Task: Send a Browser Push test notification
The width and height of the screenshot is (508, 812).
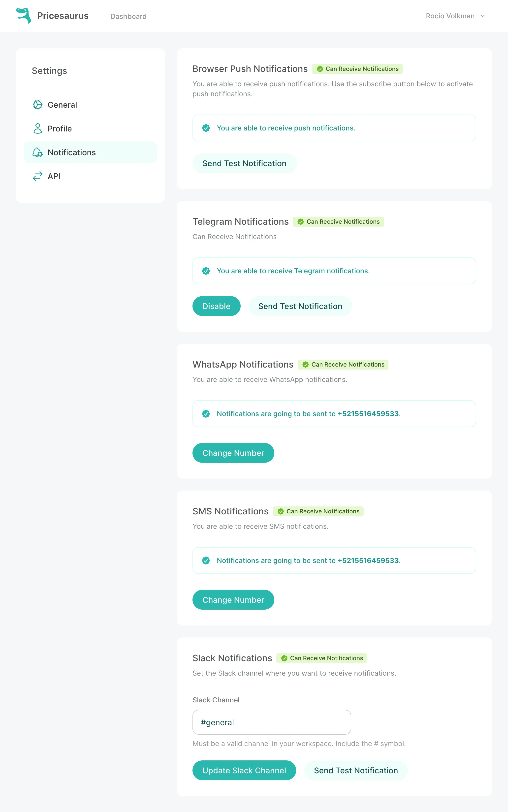Action: pyautogui.click(x=244, y=163)
